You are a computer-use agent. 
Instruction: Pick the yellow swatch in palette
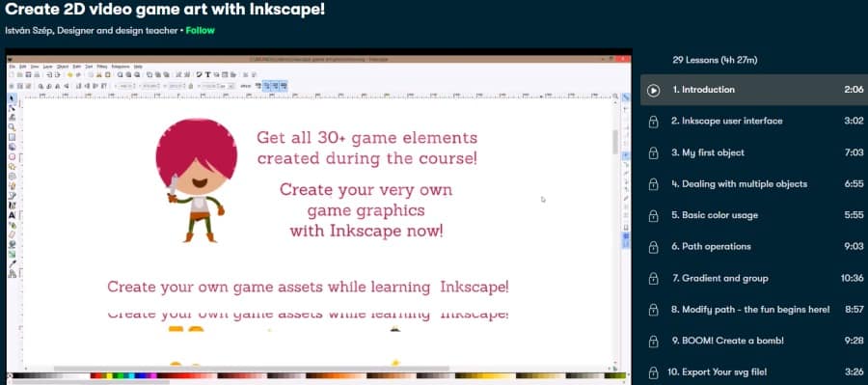109,375
